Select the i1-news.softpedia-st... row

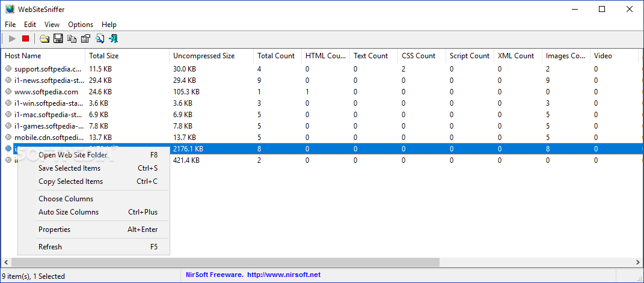tap(322, 81)
